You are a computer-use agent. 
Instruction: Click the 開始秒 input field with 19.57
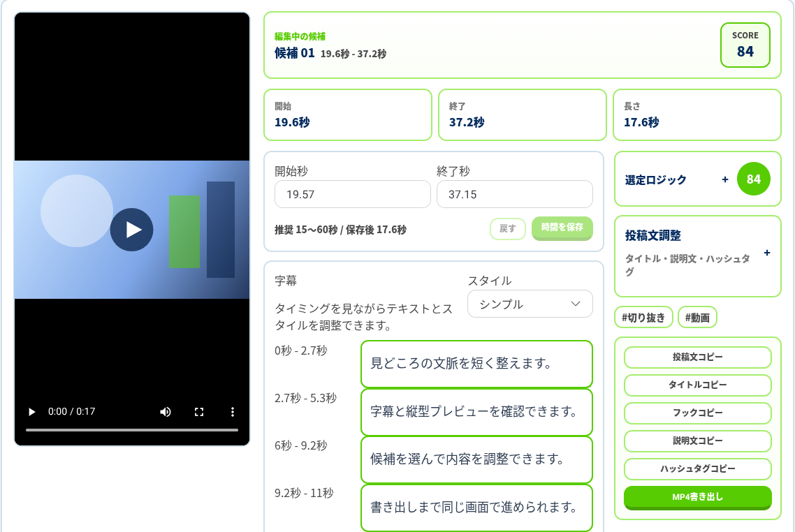(x=352, y=194)
